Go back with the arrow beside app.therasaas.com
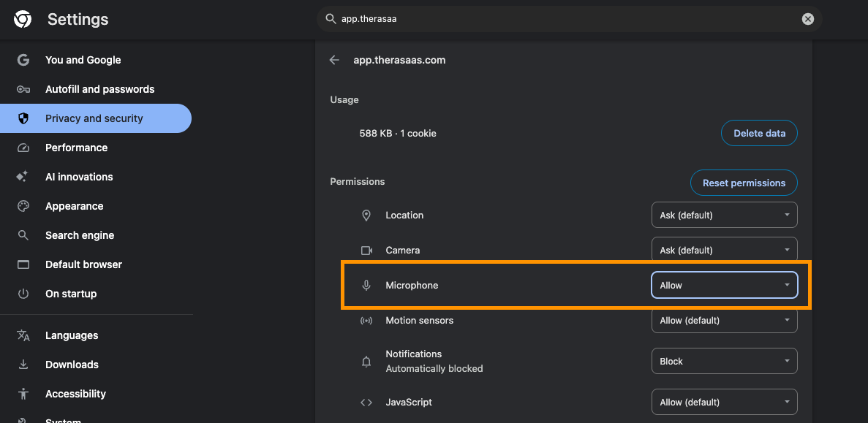868x423 pixels. (334, 60)
